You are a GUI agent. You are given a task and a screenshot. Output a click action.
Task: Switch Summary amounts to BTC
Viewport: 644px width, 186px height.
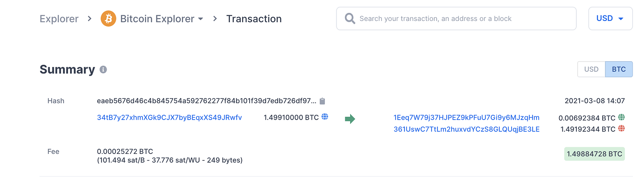[x=619, y=69]
